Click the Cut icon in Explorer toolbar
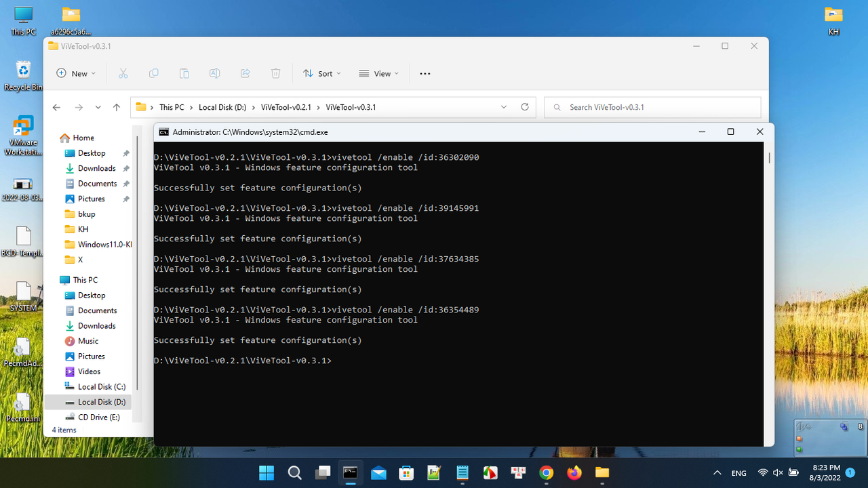The width and height of the screenshot is (868, 488). (123, 73)
